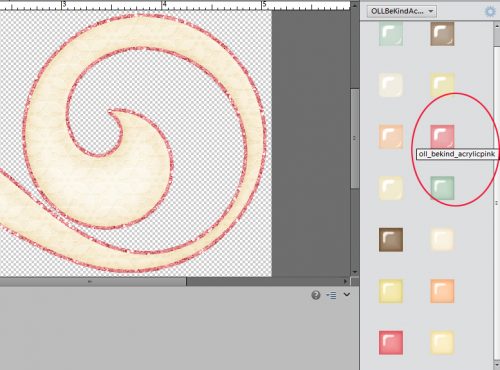
Task: Select the circled green acrylic style thumbnail
Action: [x=442, y=188]
